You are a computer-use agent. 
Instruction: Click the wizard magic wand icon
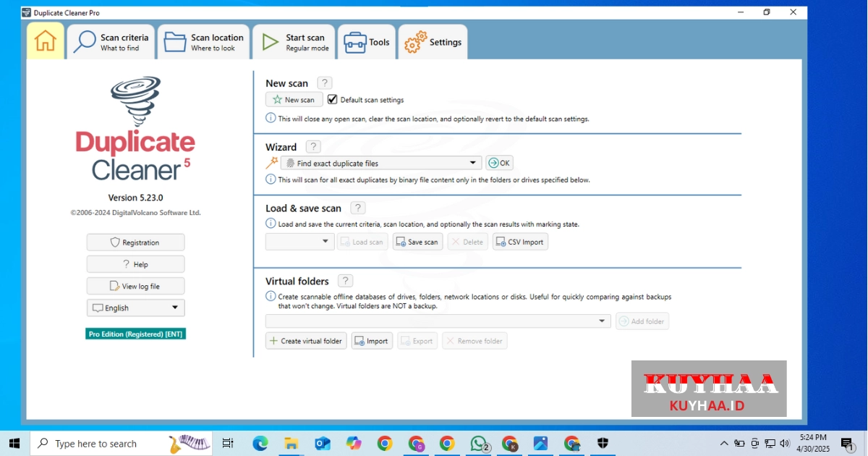click(x=272, y=163)
